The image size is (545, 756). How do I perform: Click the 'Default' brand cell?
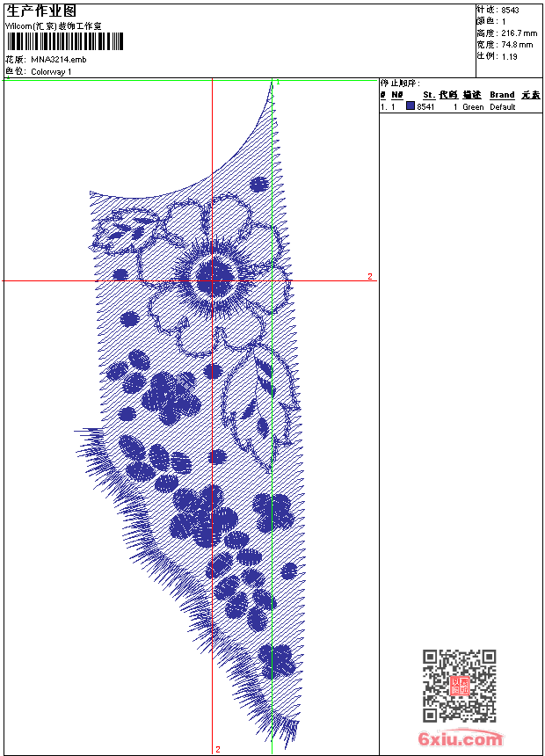[x=503, y=106]
